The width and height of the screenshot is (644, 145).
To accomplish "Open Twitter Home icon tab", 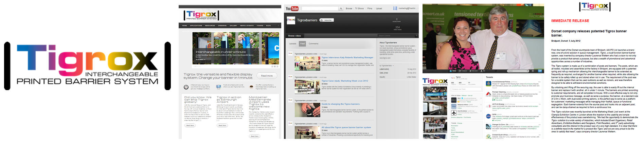I will point(453,71).
